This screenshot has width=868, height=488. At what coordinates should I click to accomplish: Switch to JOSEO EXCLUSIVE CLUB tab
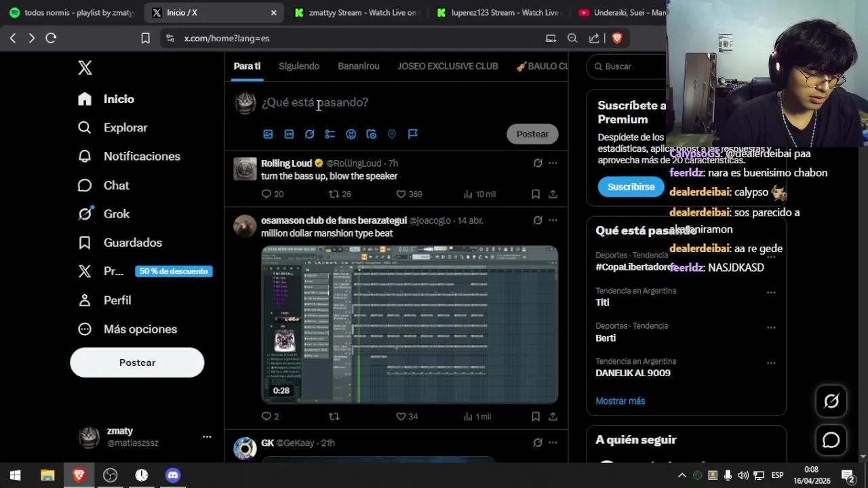tap(448, 66)
